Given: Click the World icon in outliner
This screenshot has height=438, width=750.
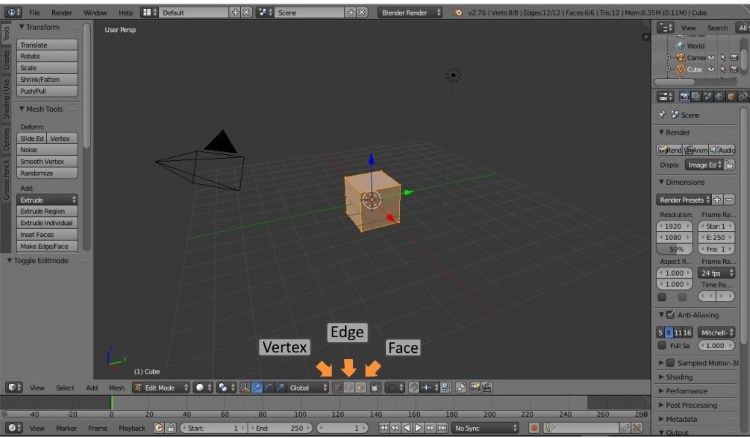Looking at the screenshot, I should coord(681,46).
